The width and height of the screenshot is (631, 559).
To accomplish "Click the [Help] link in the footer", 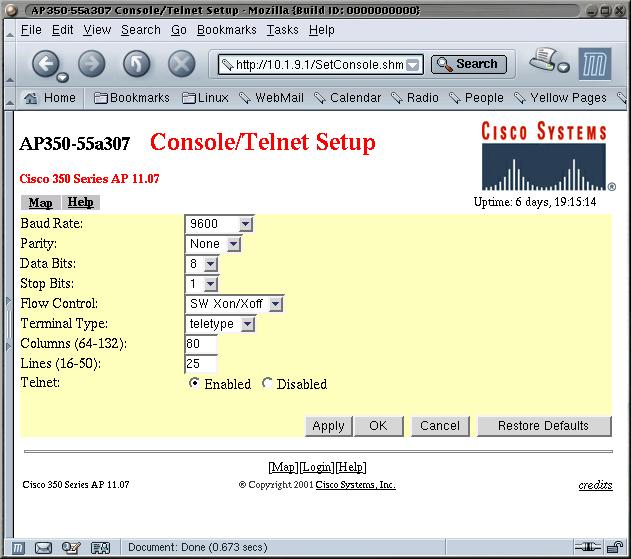I will pos(351,467).
